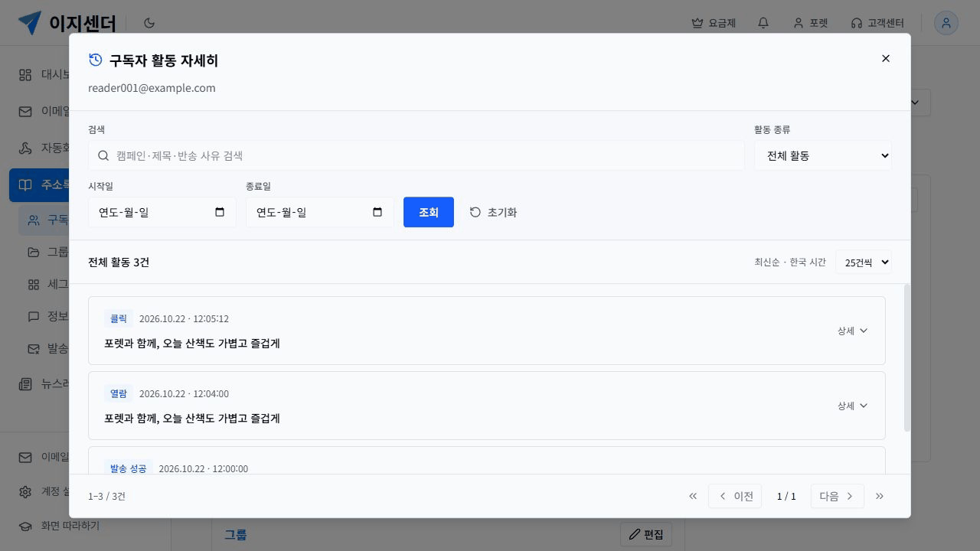This screenshot has width=980, height=551.
Task: Open the 시작일 calendar picker icon
Action: click(220, 212)
